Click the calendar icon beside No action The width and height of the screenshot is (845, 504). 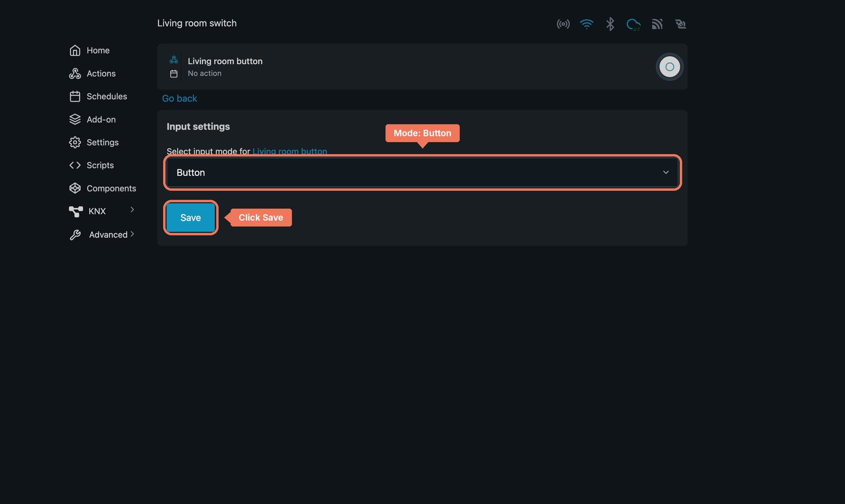click(174, 74)
